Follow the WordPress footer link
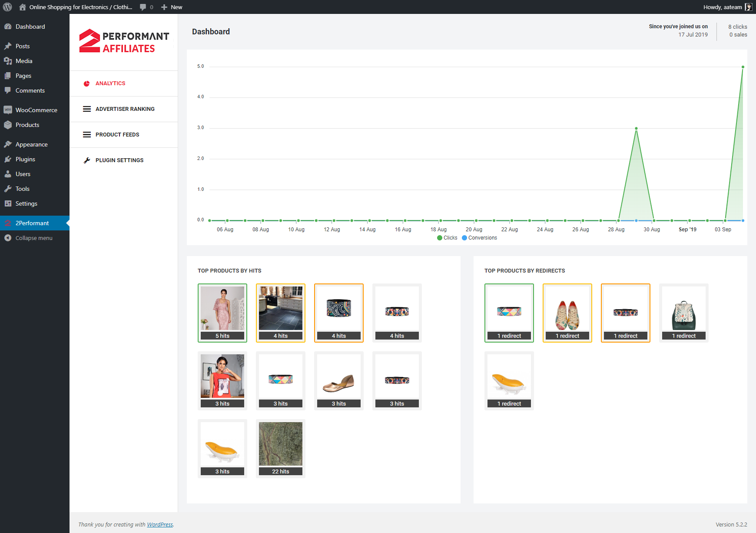 (160, 525)
